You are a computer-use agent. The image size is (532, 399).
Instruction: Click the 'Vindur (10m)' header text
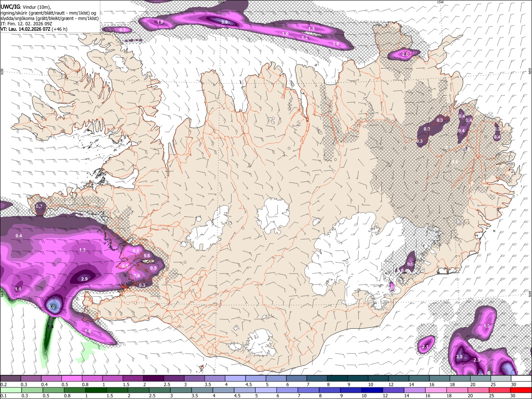pos(37,7)
